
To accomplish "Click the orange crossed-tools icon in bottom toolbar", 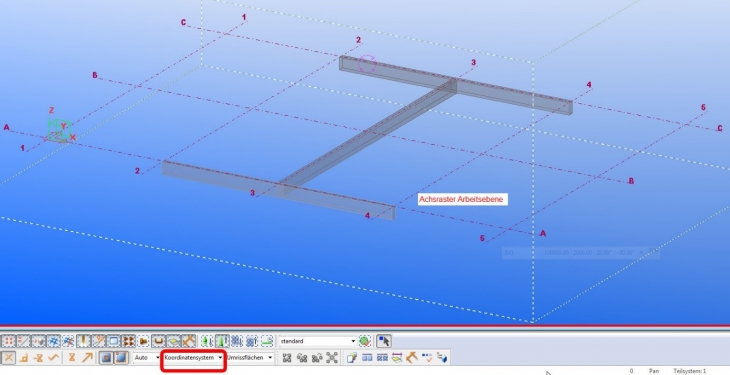I will point(412,357).
